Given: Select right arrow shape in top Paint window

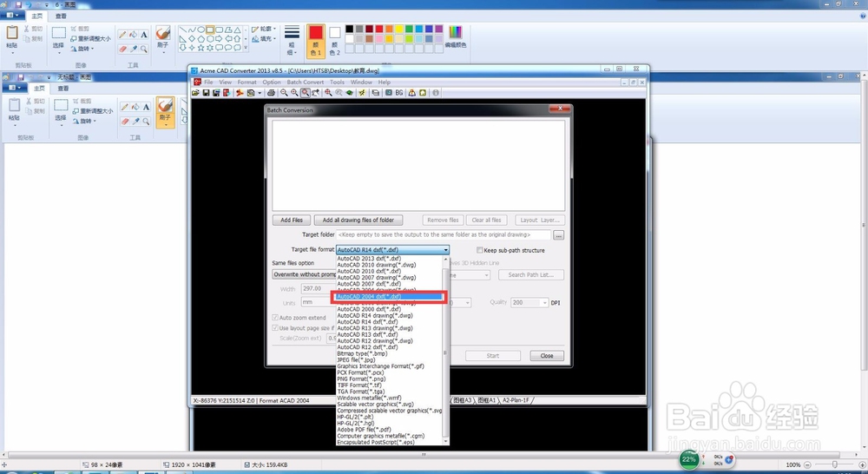Looking at the screenshot, I should (x=219, y=39).
